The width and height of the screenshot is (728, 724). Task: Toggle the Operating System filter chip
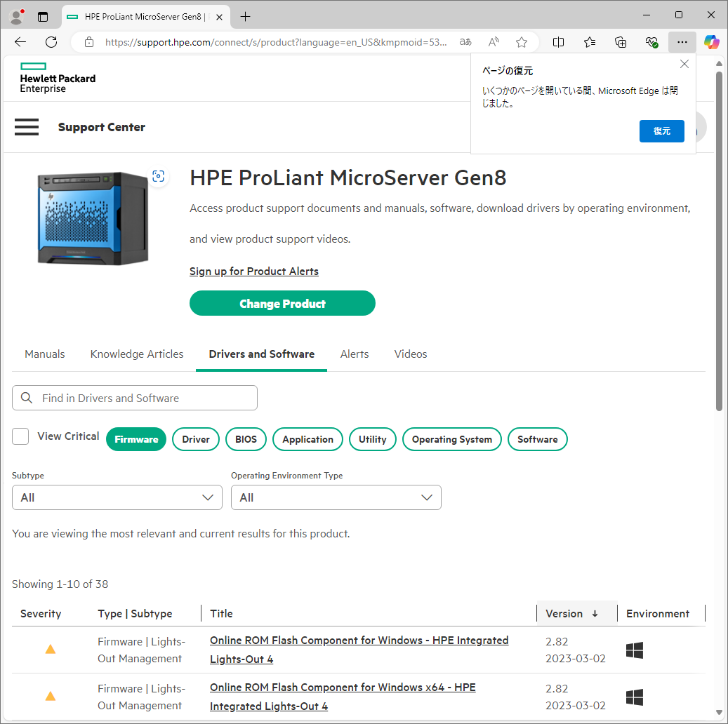[451, 439]
